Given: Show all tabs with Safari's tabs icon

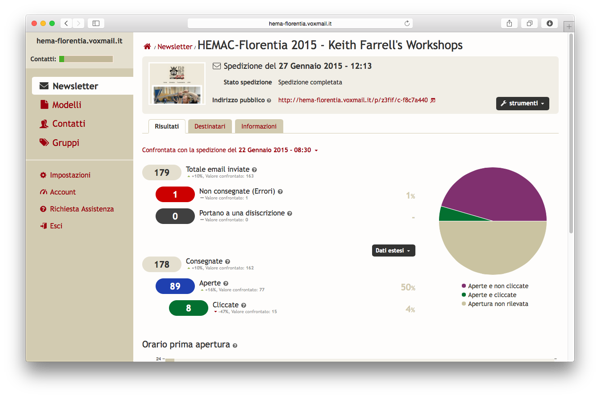Looking at the screenshot, I should click(x=529, y=23).
